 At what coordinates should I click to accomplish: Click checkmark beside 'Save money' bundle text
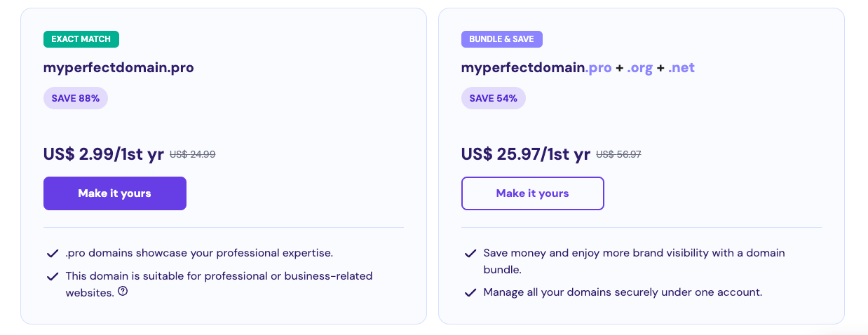470,253
